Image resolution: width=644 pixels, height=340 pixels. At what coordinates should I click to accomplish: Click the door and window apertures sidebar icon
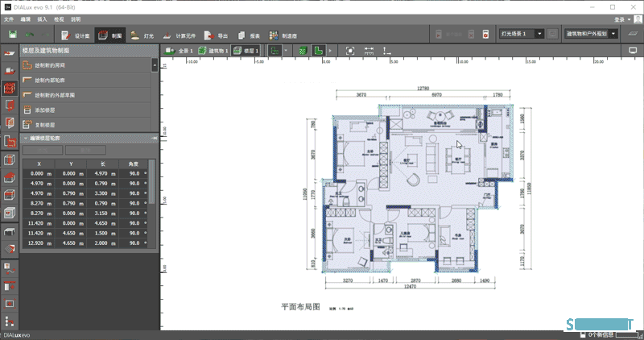(10, 106)
